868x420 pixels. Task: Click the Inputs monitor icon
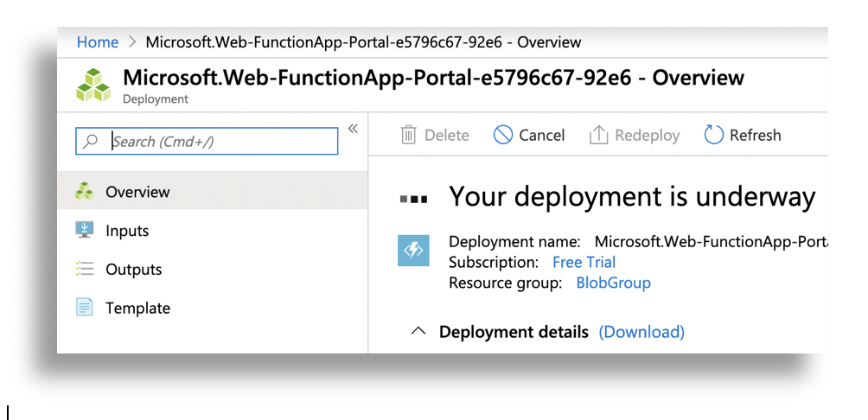pos(84,230)
